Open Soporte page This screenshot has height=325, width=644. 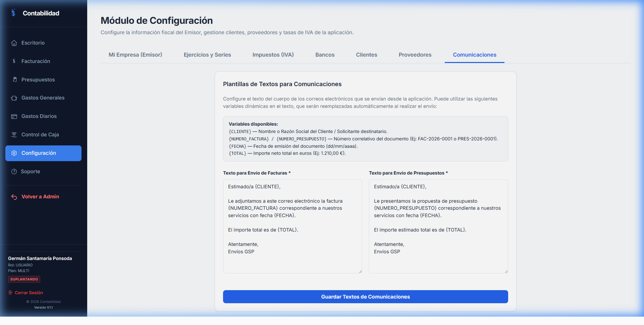(x=43, y=172)
